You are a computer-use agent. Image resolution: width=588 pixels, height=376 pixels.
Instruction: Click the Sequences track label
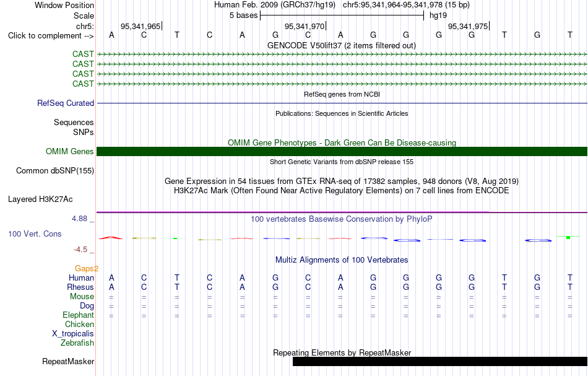click(74, 122)
